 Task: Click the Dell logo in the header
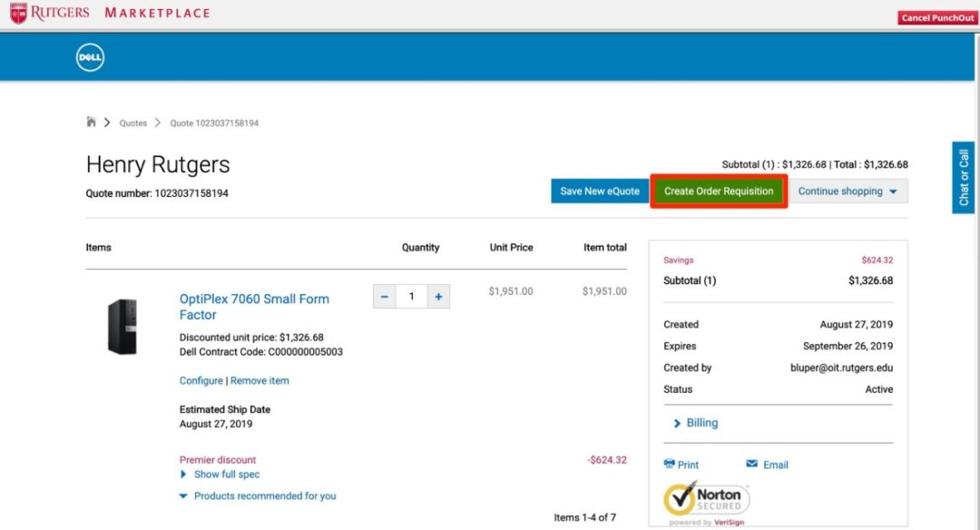[x=90, y=56]
